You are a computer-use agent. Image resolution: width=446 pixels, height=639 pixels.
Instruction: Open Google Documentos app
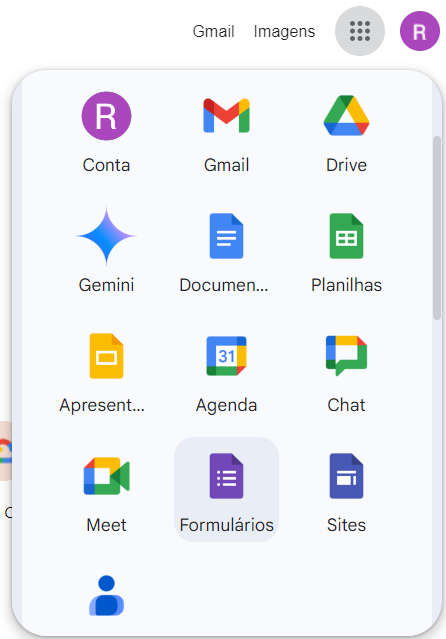[x=226, y=254]
